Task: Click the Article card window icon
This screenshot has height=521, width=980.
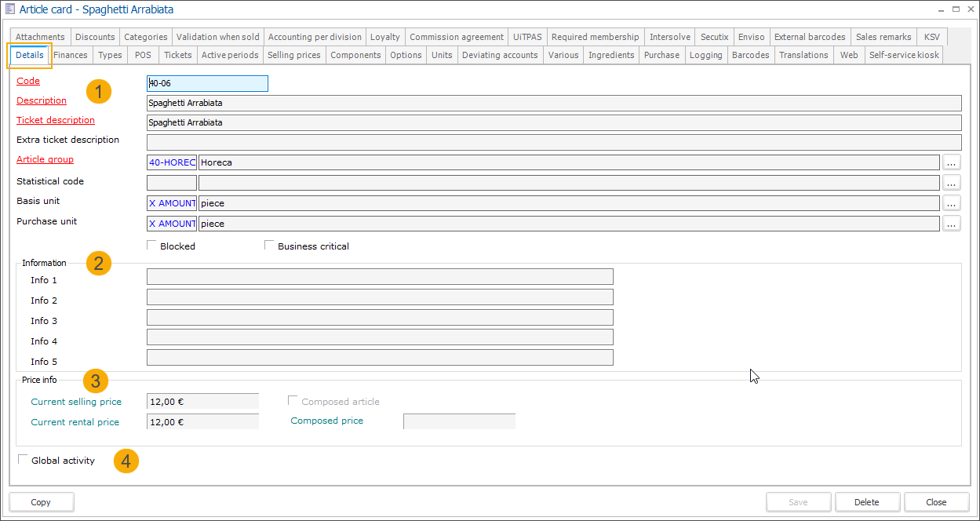Action: click(x=10, y=9)
